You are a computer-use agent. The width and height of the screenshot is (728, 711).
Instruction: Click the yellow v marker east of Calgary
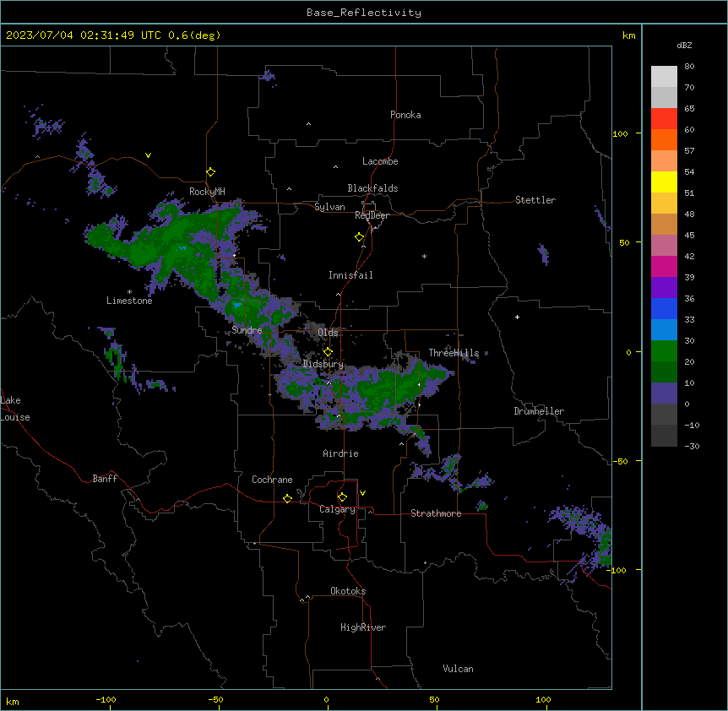(362, 493)
